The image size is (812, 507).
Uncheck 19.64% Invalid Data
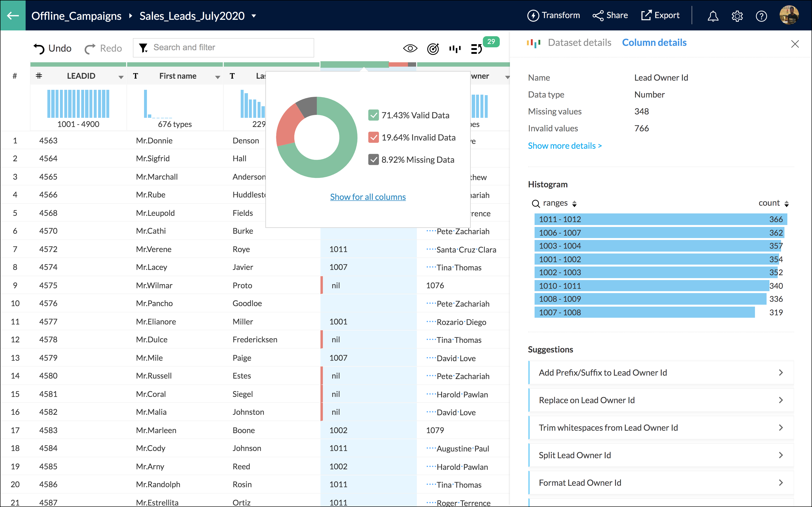(x=373, y=137)
